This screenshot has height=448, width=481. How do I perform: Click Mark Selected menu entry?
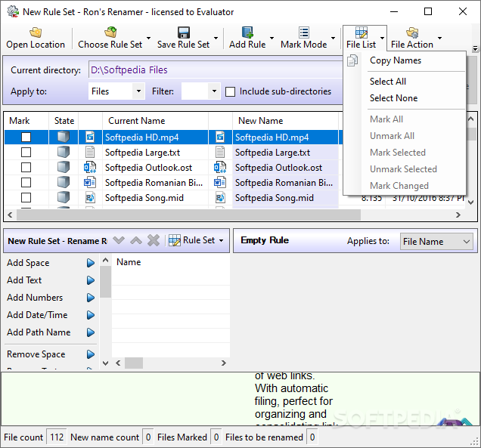[x=405, y=153]
